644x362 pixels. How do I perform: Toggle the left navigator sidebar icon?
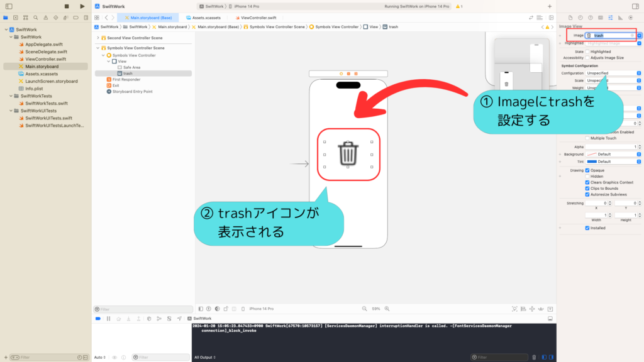9,6
